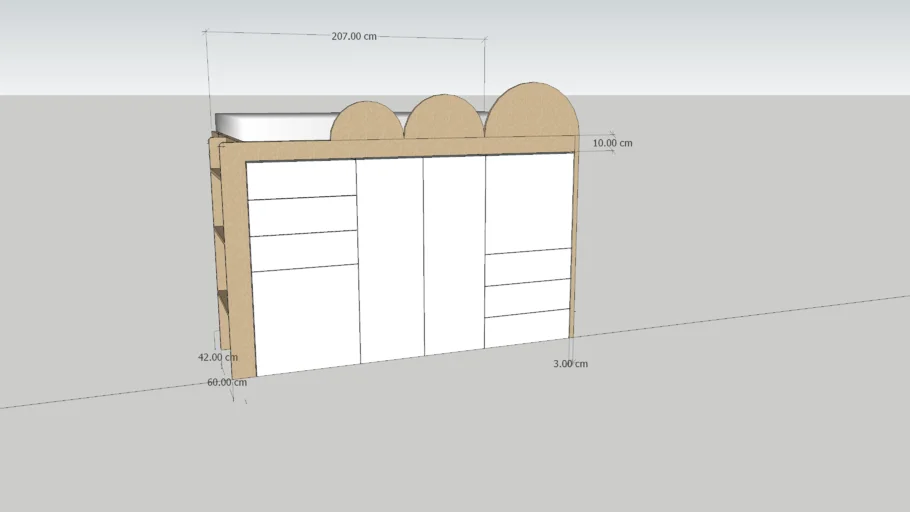Click the bottom drawer on right side
This screenshot has width=910, height=512.
(527, 327)
